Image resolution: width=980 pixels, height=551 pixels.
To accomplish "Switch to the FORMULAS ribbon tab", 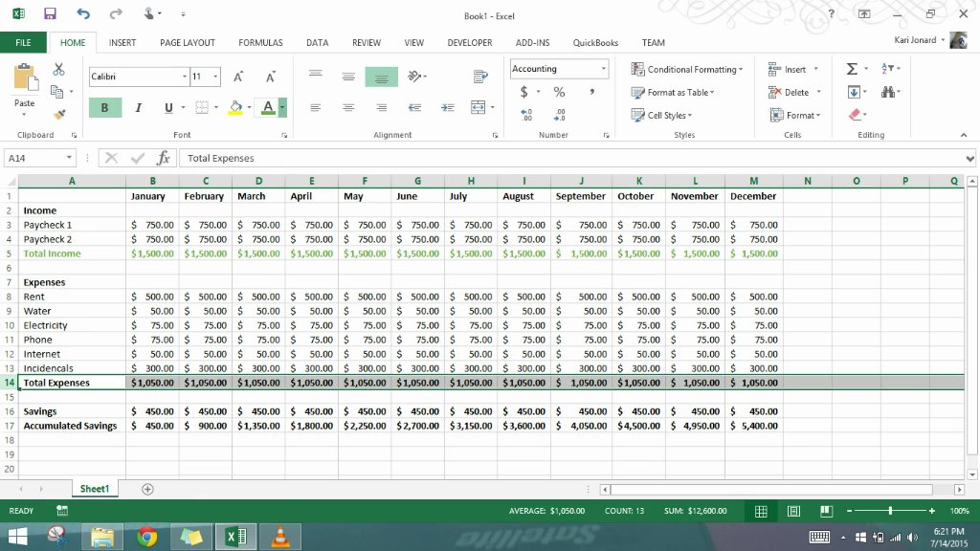I will point(260,42).
